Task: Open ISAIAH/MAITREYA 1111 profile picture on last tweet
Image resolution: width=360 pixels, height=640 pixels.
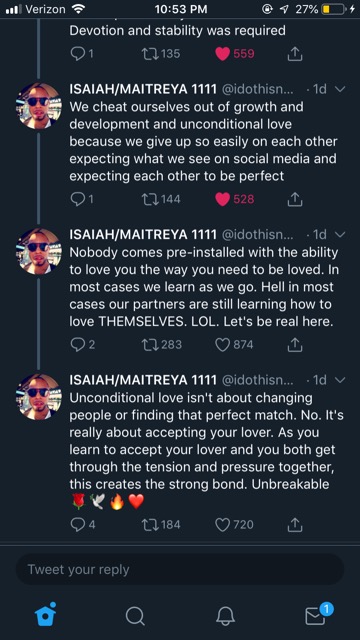Action: 39,397
